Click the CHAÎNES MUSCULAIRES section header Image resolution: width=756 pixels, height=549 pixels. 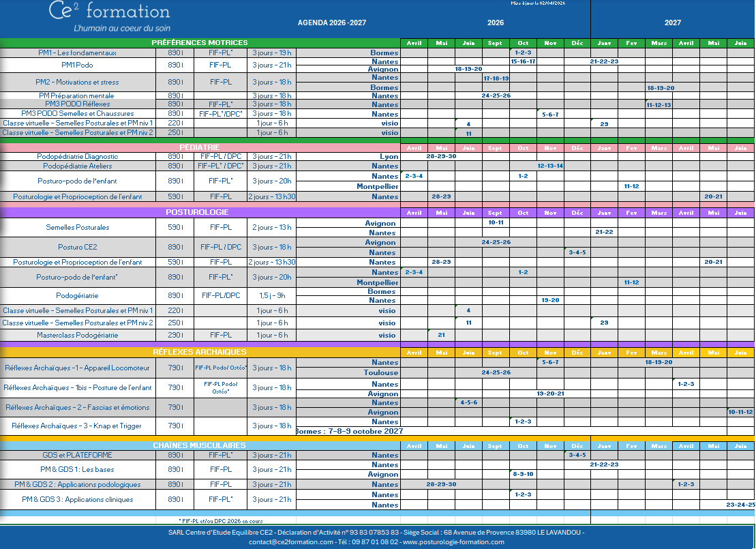click(x=199, y=445)
